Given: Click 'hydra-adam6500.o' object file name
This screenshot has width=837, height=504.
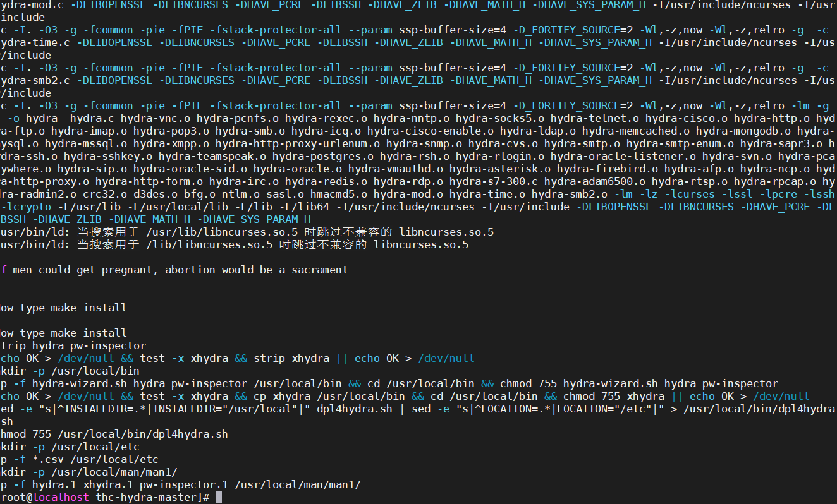Looking at the screenshot, I should [595, 182].
